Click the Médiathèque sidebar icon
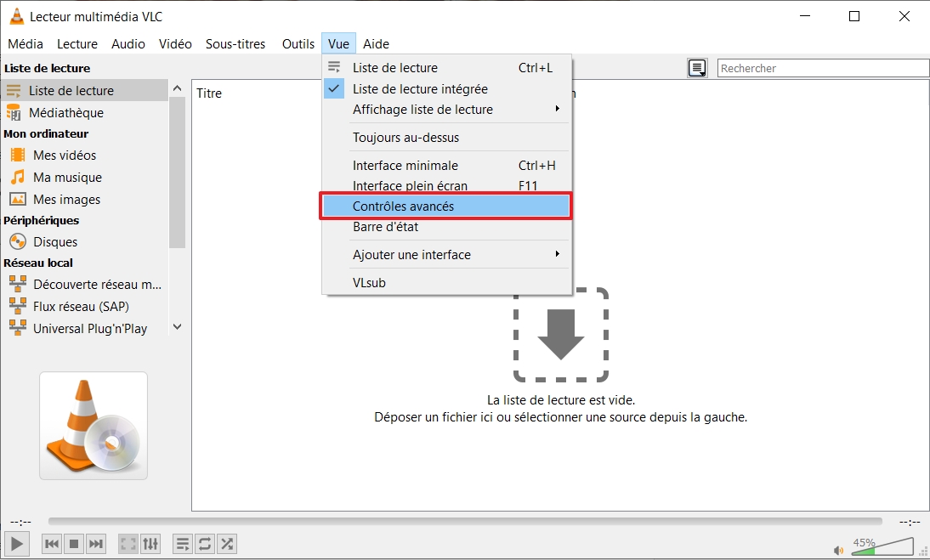Screen dimensions: 930x560 click(x=15, y=112)
